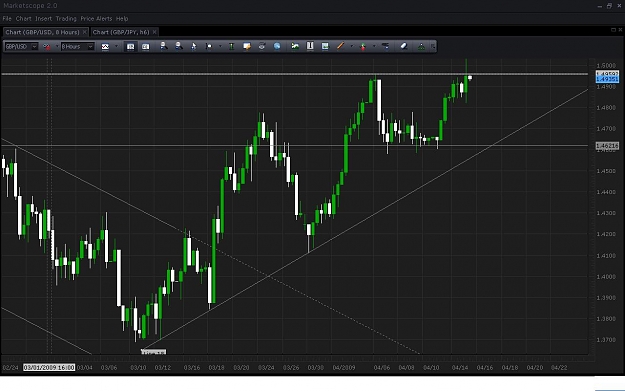Click the highlighted date label 03/01/2009 16:00

click(x=49, y=367)
